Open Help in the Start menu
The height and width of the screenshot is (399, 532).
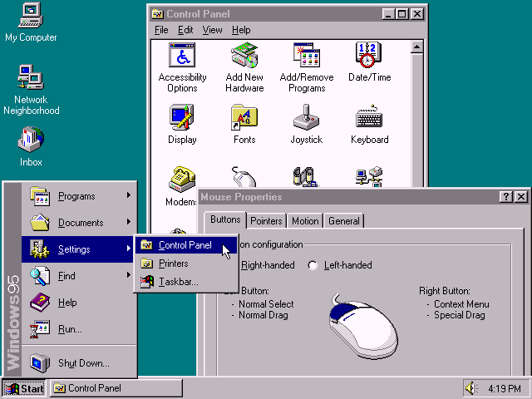(x=79, y=303)
